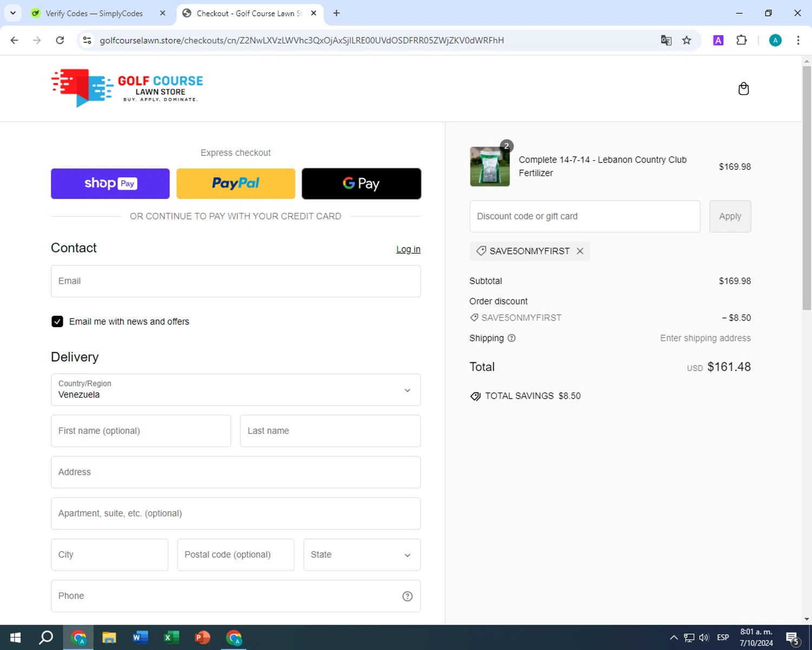Click the translate page icon
This screenshot has height=650, width=812.
point(666,40)
